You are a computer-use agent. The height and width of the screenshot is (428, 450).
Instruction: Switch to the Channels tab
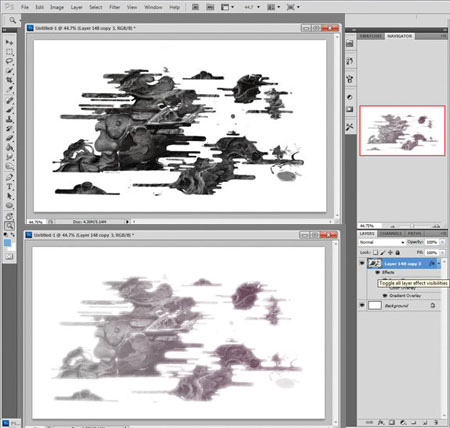(391, 233)
